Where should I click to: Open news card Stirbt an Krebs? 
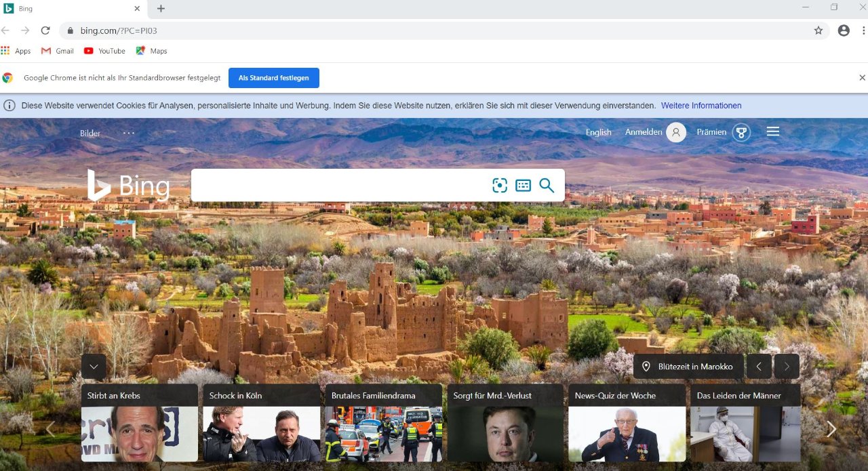coord(140,423)
